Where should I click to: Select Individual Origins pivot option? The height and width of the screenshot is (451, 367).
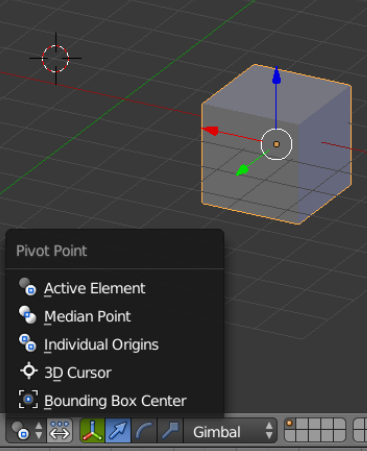[115, 344]
